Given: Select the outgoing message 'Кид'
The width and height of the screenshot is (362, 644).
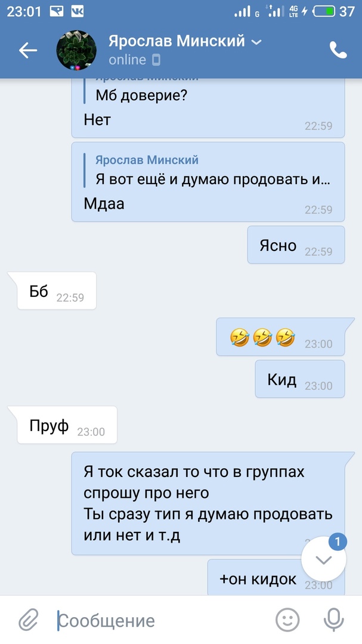Looking at the screenshot, I should point(299,379).
